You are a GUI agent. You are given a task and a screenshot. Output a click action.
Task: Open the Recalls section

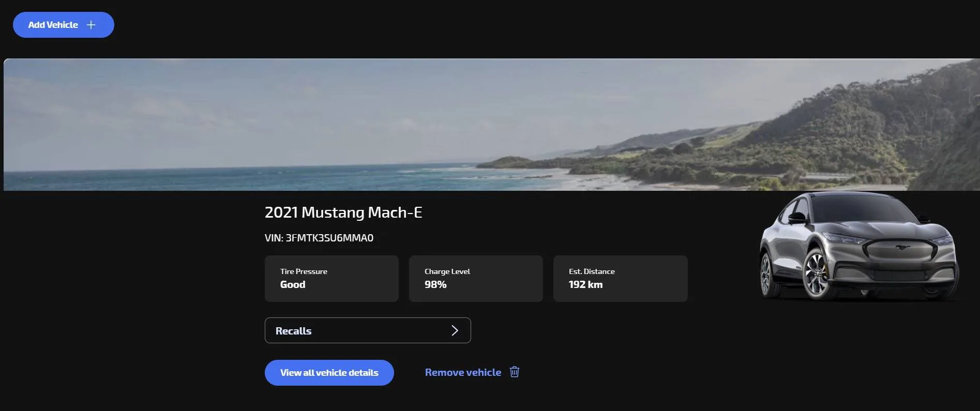(368, 330)
